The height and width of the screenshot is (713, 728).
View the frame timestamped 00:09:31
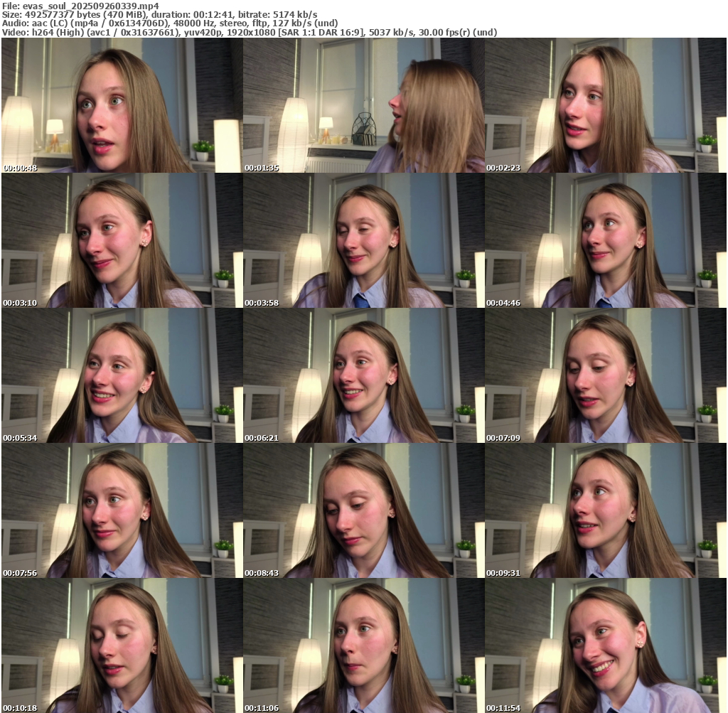[606, 510]
